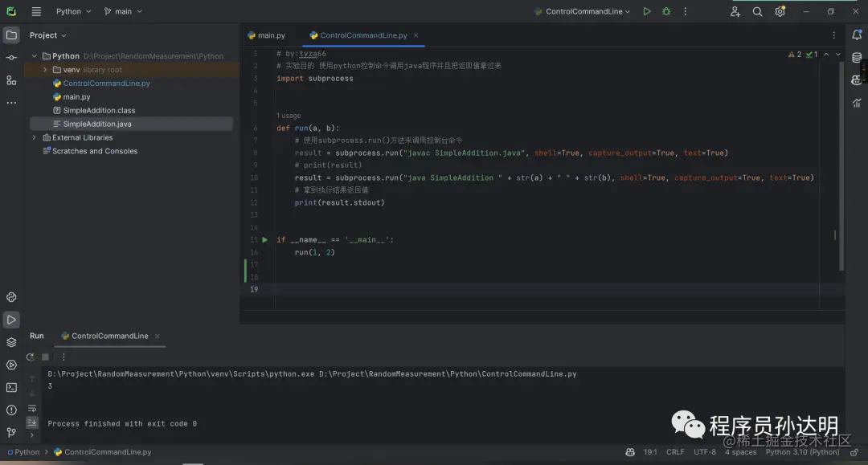Open the Services tool window
The width and height of the screenshot is (868, 465).
click(x=11, y=365)
